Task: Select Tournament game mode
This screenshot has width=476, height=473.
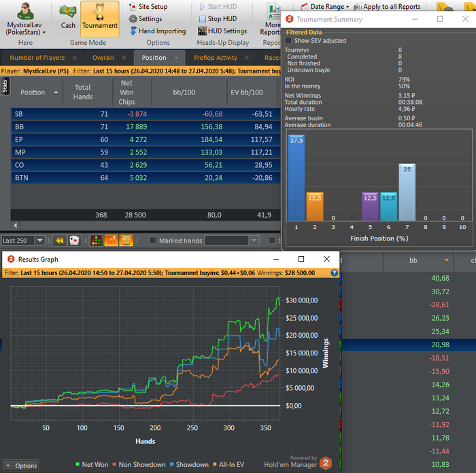Action: 99,18
